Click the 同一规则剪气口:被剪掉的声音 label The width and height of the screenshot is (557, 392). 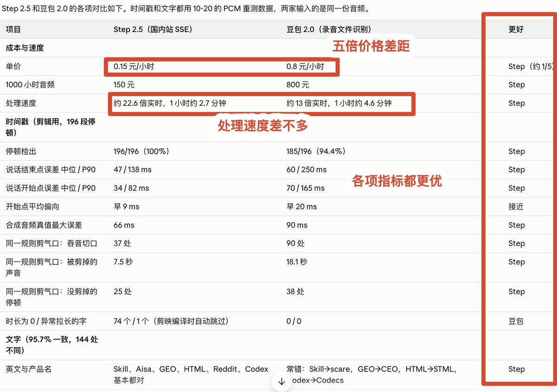pos(52,267)
